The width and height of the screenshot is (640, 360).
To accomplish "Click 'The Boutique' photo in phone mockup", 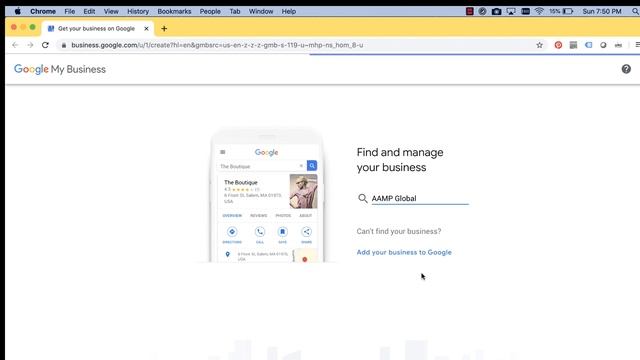I will 303,191.
